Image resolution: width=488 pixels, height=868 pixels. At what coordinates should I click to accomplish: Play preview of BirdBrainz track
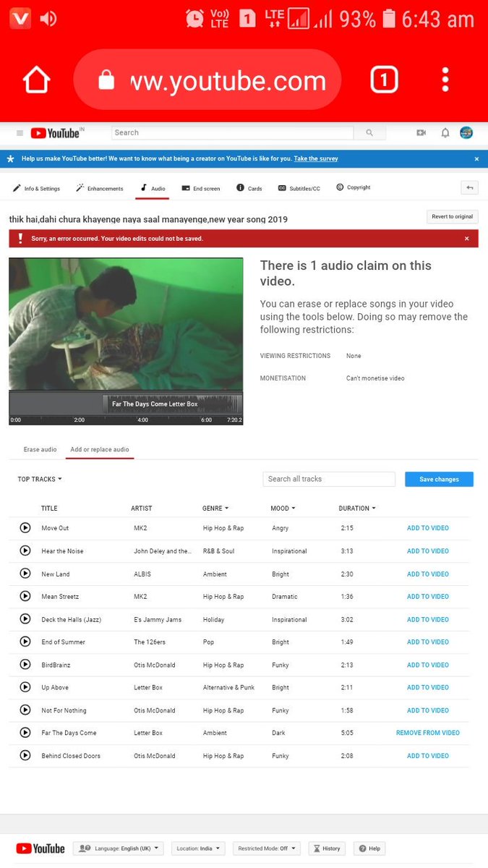[25, 665]
